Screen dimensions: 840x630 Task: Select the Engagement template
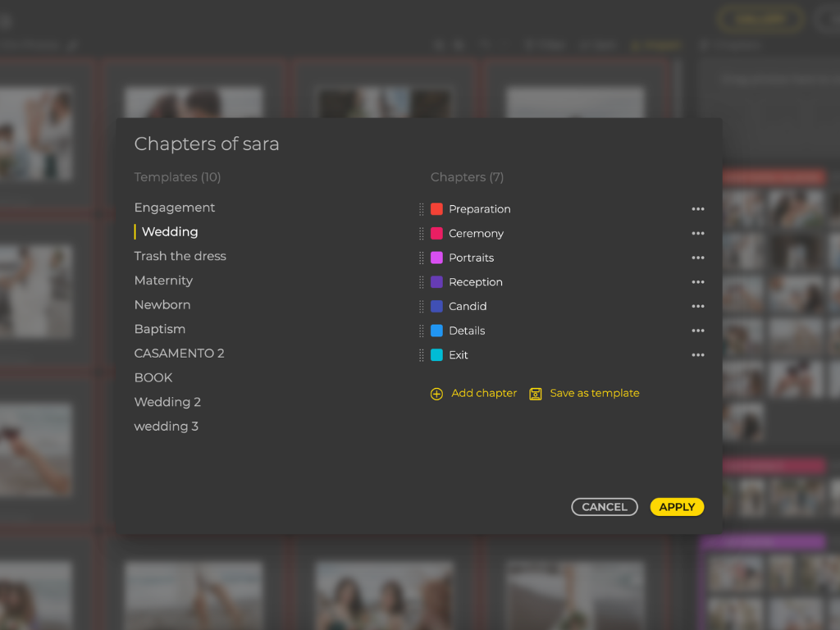(x=175, y=208)
